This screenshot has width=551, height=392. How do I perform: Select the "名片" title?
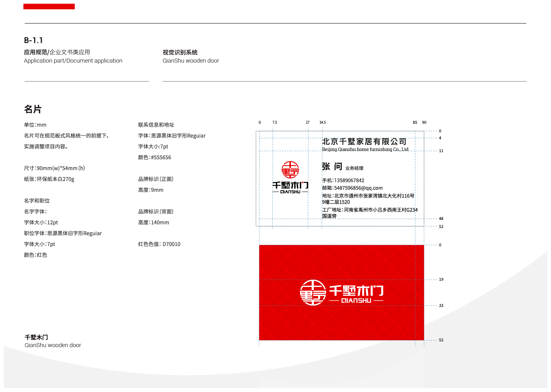(33, 109)
